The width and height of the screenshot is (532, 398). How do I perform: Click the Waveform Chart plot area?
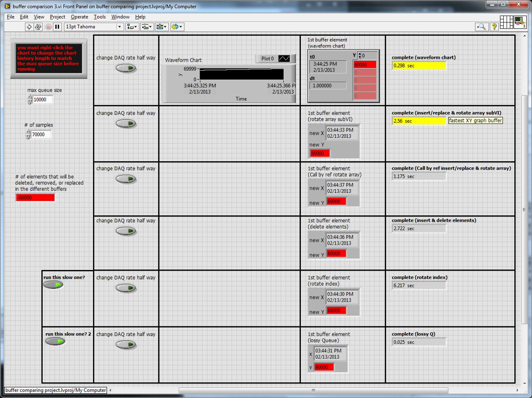coord(242,74)
